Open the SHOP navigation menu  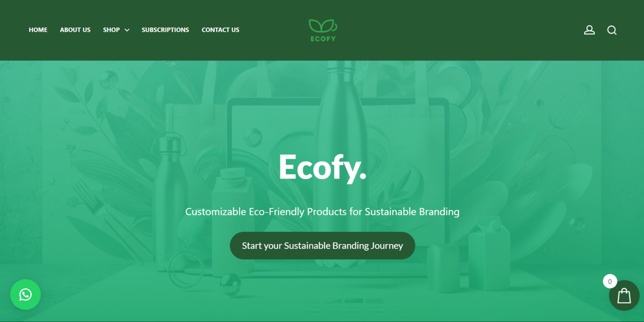[111, 30]
